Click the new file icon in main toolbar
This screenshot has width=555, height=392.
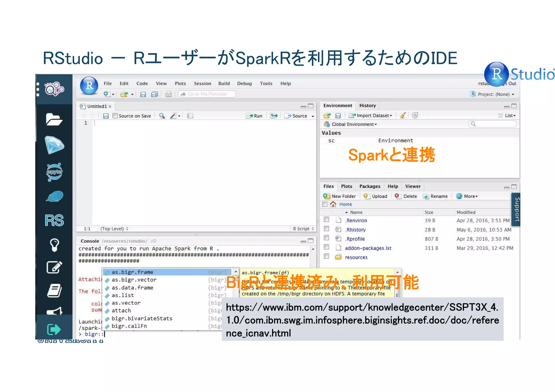(107, 94)
